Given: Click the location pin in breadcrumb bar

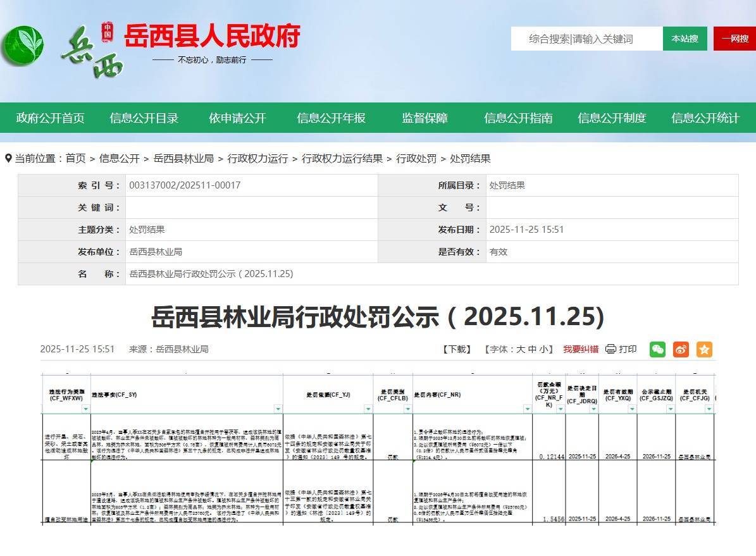Looking at the screenshot, I should [8, 158].
